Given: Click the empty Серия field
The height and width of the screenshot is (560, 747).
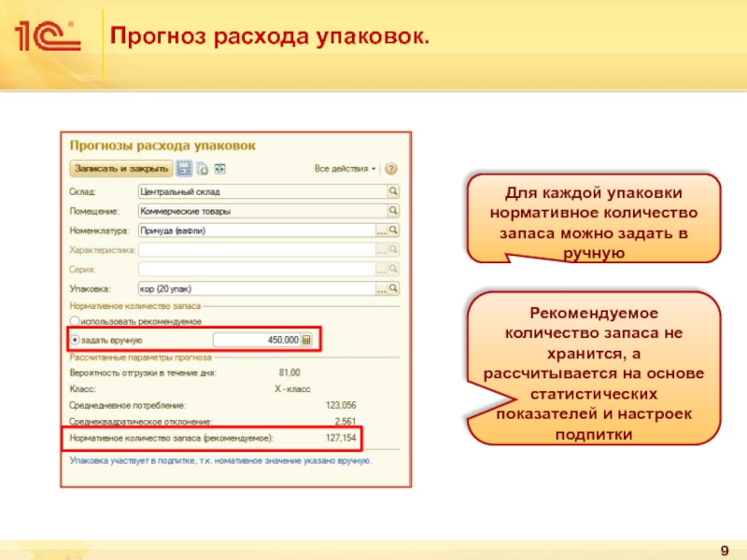Looking at the screenshot, I should [257, 270].
